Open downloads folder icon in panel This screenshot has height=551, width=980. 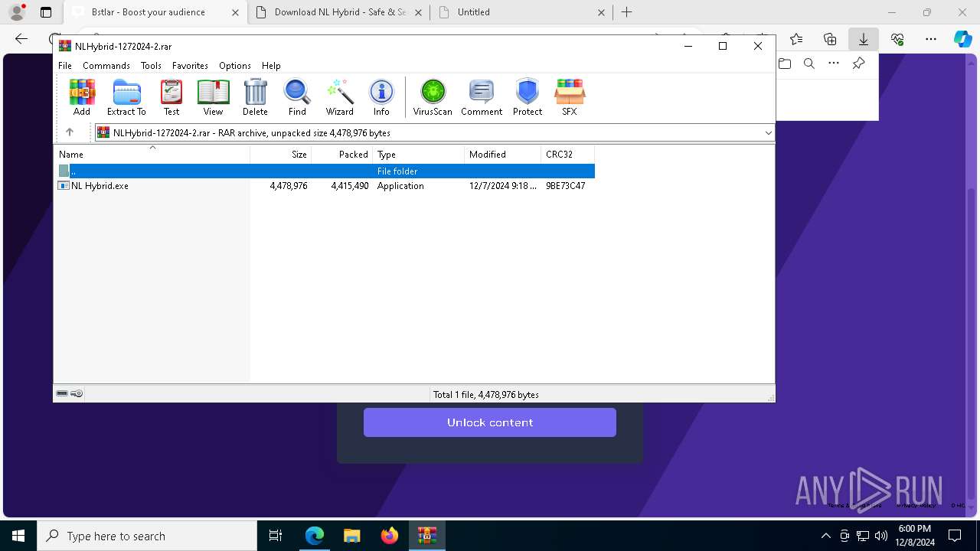785,64
